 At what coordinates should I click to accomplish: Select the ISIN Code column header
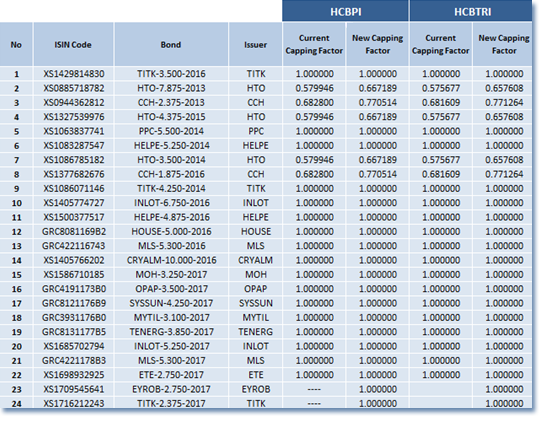[73, 45]
